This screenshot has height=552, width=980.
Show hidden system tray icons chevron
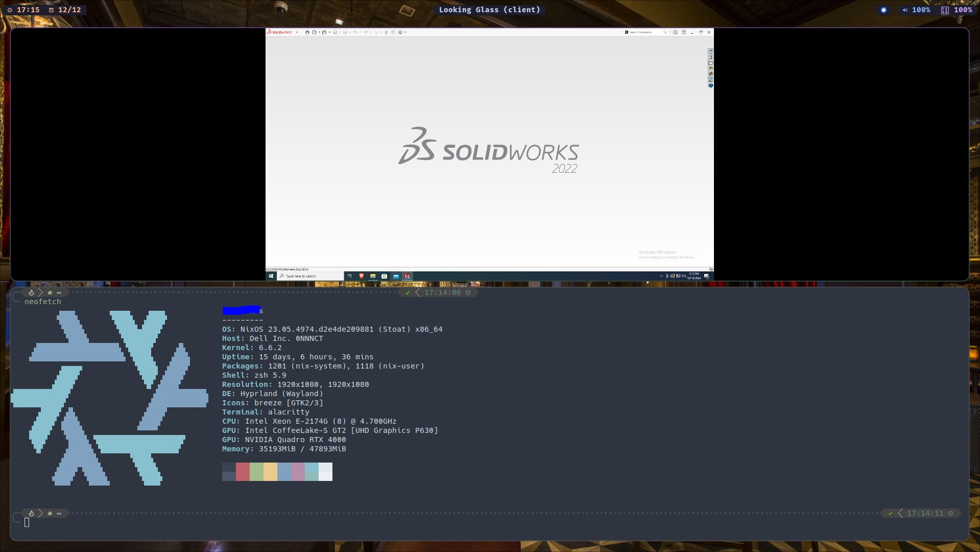point(661,276)
